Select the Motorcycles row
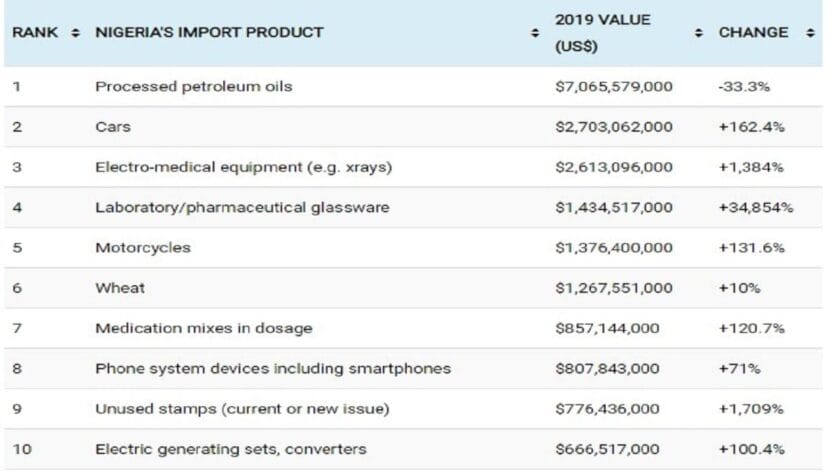840x473 pixels. coord(142,248)
